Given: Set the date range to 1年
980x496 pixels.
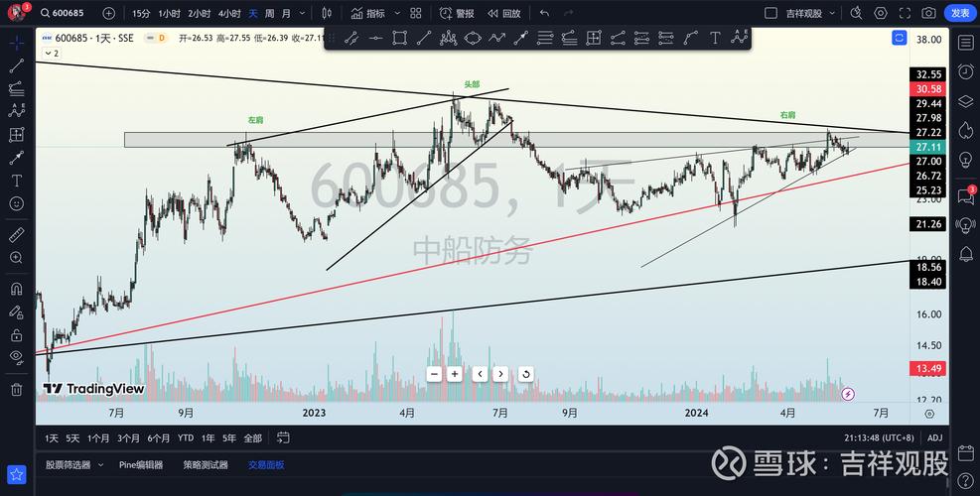Looking at the screenshot, I should [208, 437].
